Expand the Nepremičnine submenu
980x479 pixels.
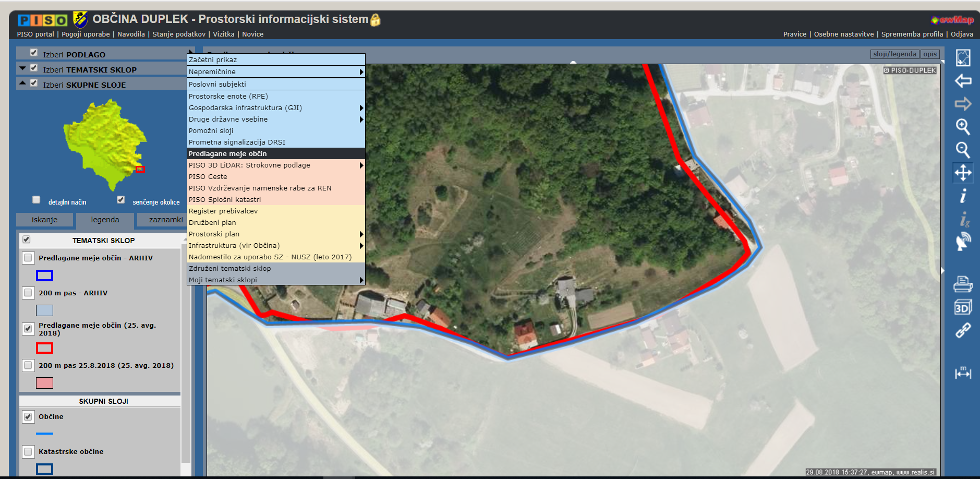[x=275, y=72]
